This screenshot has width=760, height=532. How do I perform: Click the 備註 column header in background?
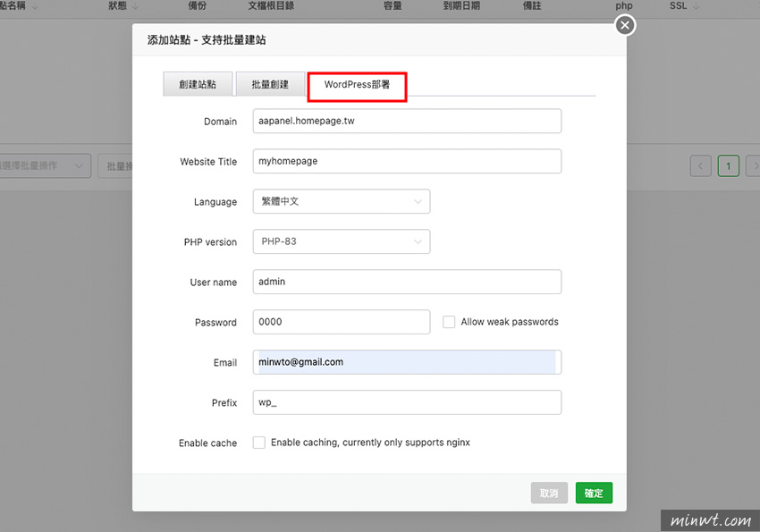532,6
